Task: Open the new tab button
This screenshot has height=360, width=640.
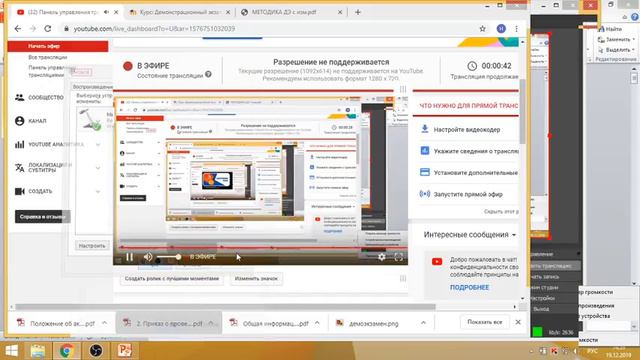Action: tap(358, 12)
